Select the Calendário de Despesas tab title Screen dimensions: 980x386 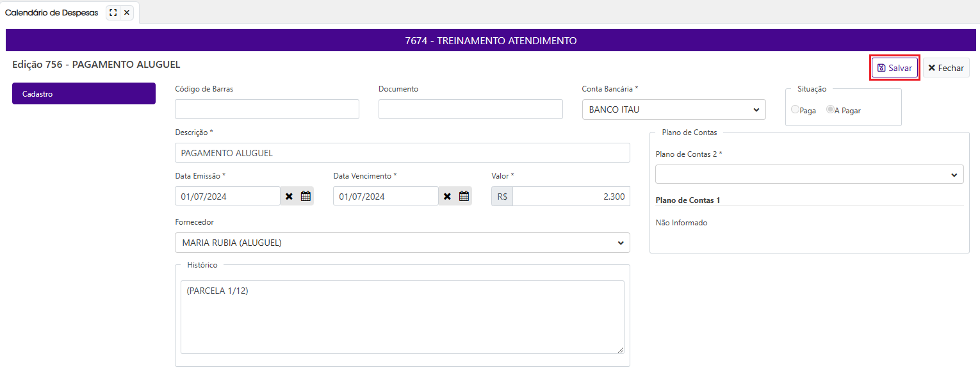52,12
